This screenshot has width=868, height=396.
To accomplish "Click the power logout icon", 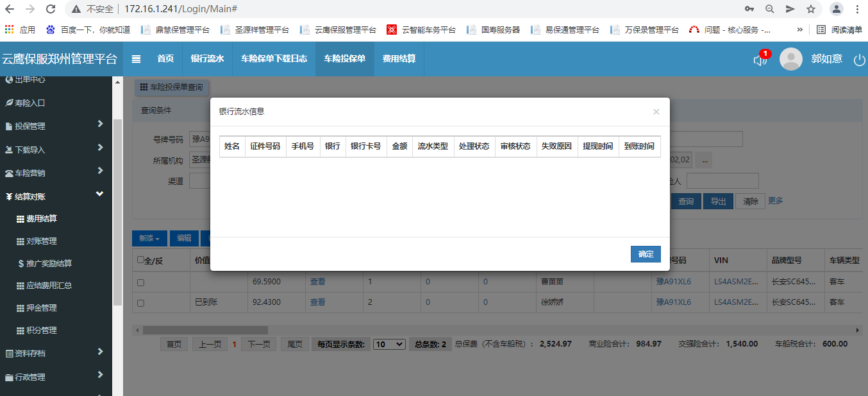I will tap(859, 60).
